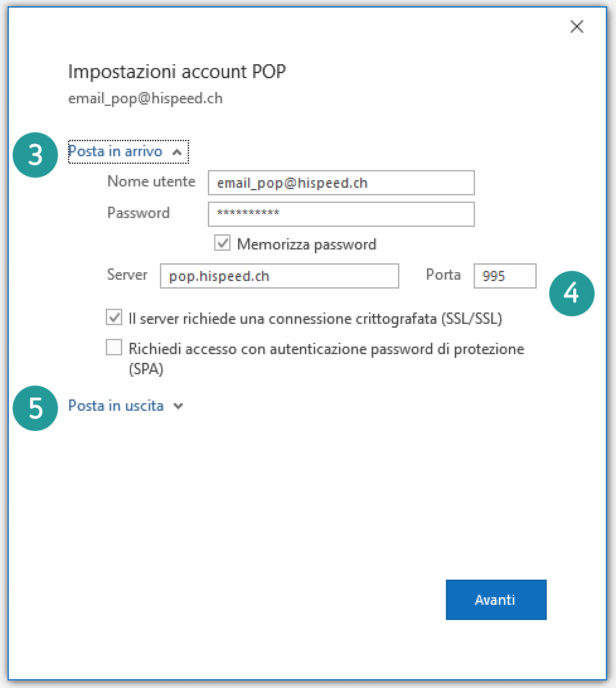Click the Porta field showing 995
Viewport: 616px width, 688px height.
pyautogui.click(x=505, y=276)
